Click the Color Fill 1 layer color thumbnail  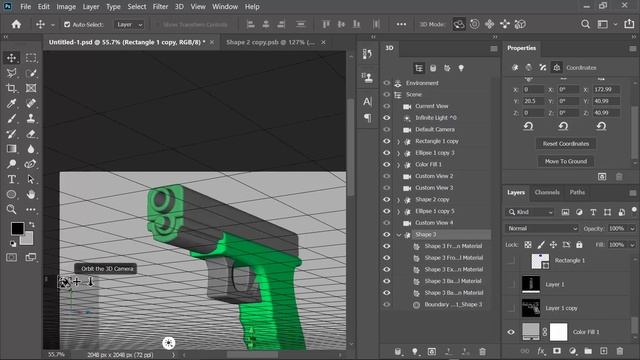[531, 332]
